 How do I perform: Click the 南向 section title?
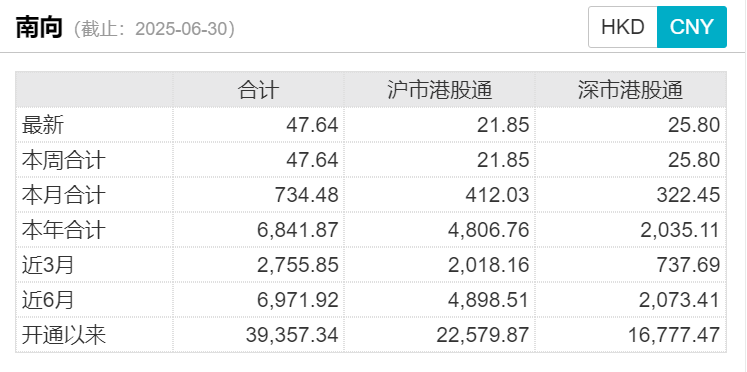click(x=39, y=28)
